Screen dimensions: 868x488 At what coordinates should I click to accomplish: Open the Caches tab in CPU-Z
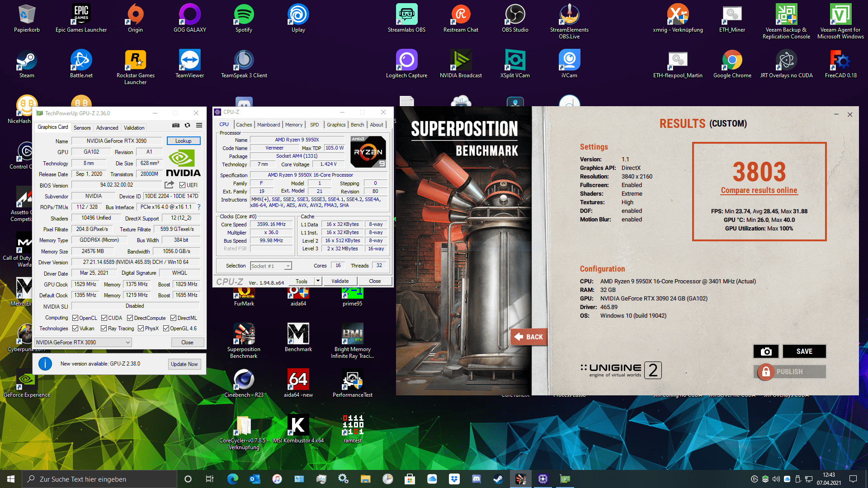point(244,125)
